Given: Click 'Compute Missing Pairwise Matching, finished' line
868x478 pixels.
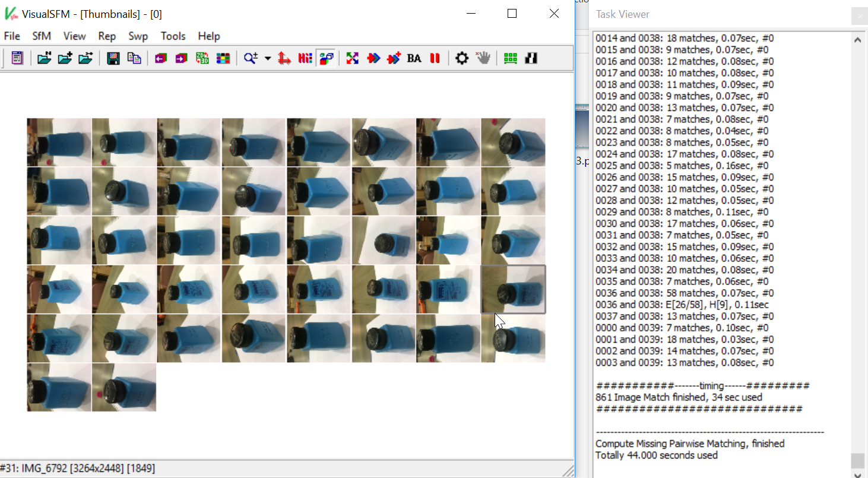Looking at the screenshot, I should pos(690,444).
